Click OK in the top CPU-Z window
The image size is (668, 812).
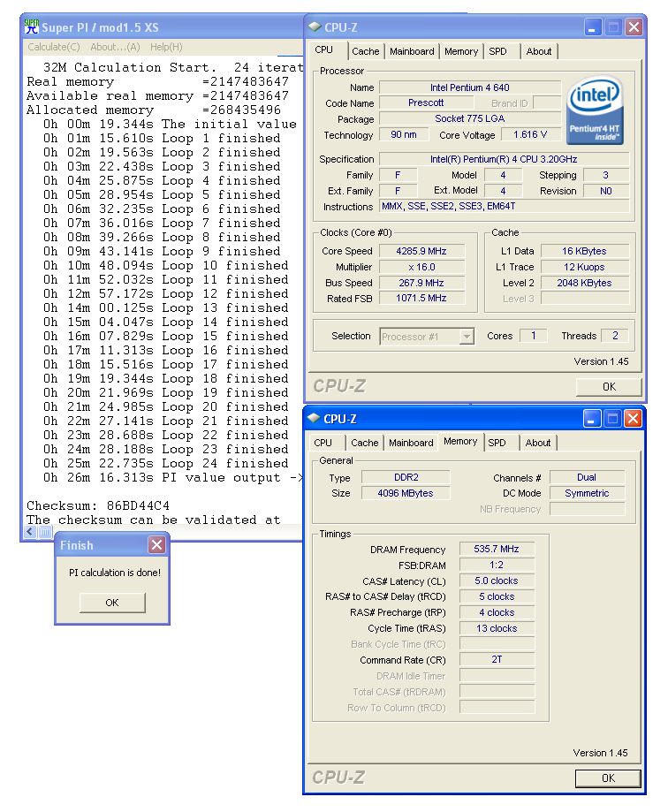point(609,386)
